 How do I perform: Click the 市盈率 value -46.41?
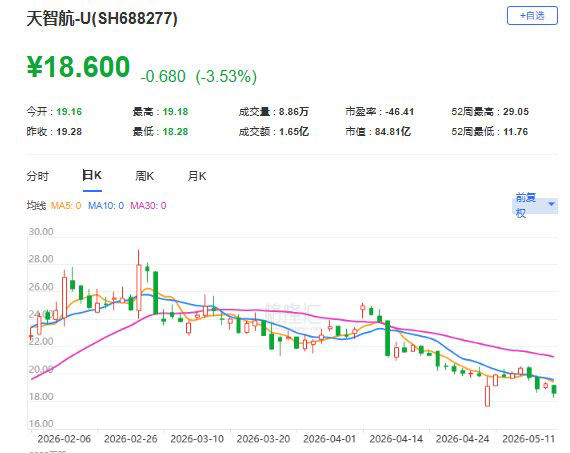coord(400,112)
